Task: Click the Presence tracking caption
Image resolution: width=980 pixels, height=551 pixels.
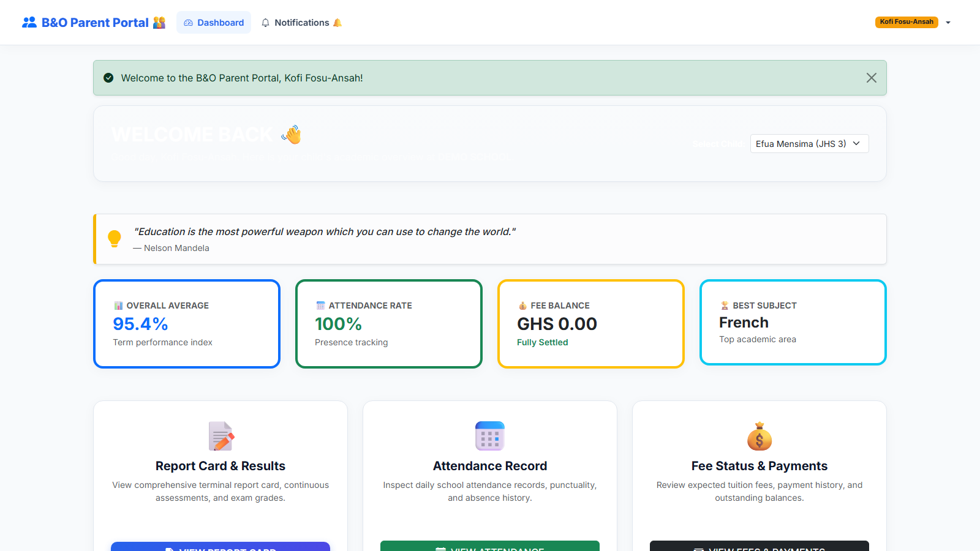Action: 352,342
